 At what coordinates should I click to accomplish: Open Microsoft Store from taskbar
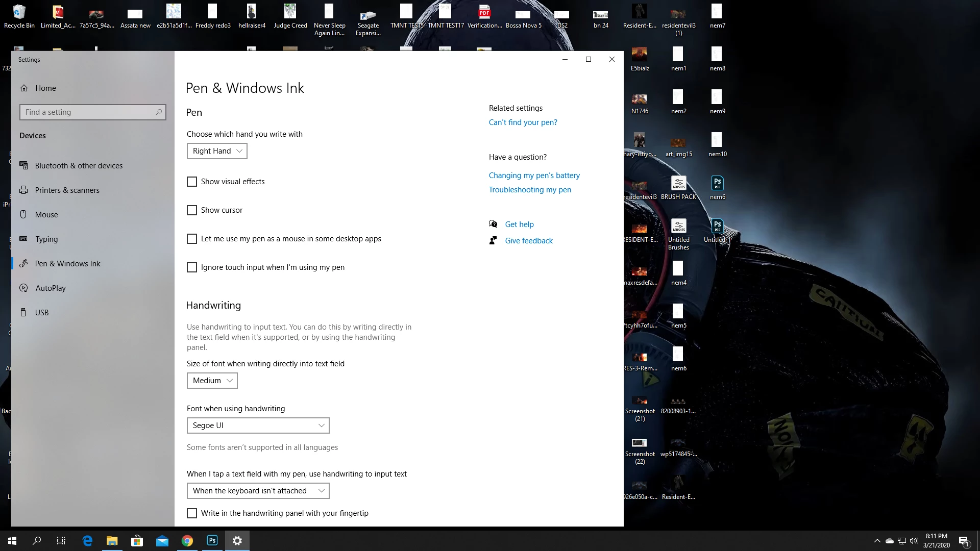[137, 541]
